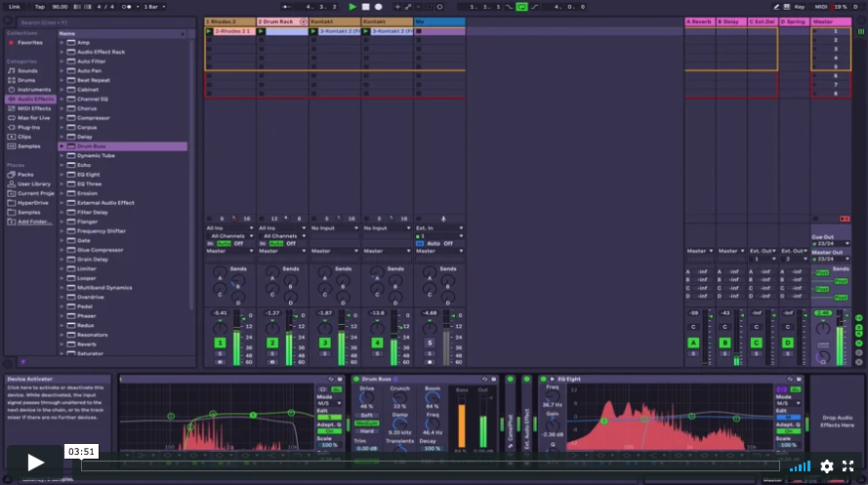Open track 5 Ext. In input dropdown
This screenshot has height=485, width=868.
tap(439, 227)
